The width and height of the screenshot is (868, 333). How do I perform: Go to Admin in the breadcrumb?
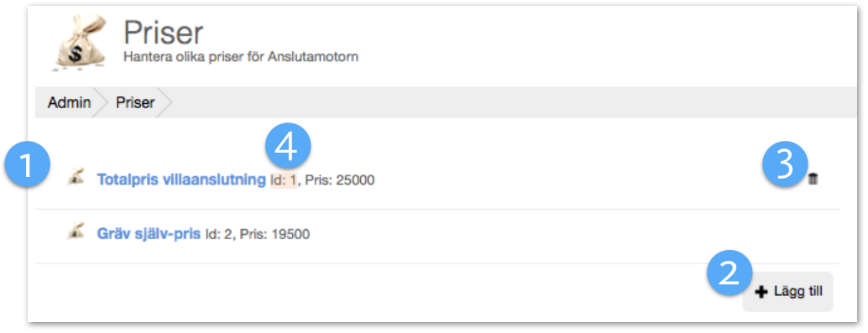pyautogui.click(x=69, y=102)
